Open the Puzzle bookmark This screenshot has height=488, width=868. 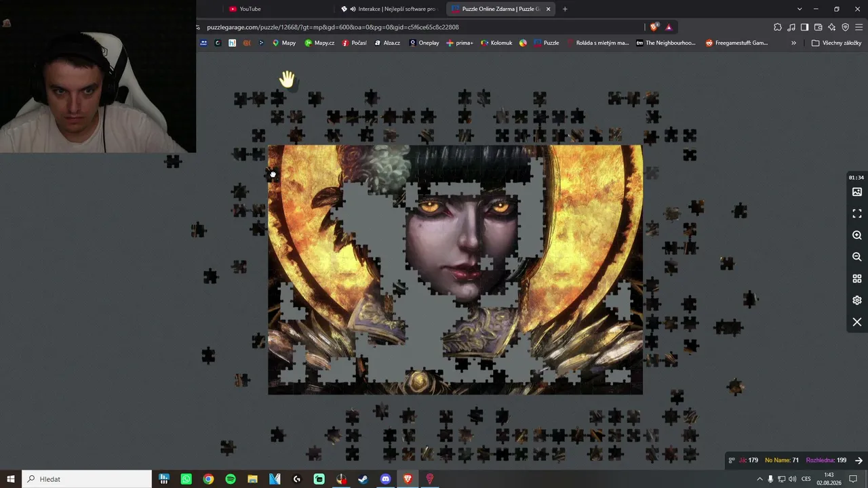(547, 43)
